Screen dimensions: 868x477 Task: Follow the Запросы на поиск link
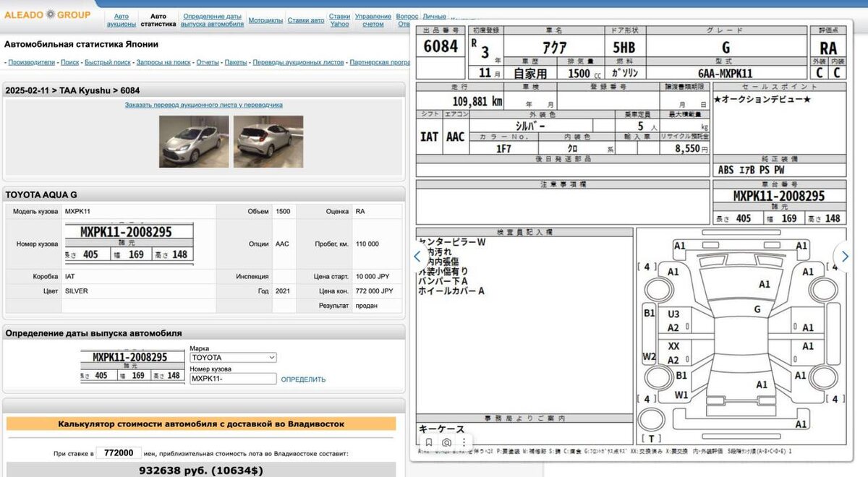click(x=163, y=63)
